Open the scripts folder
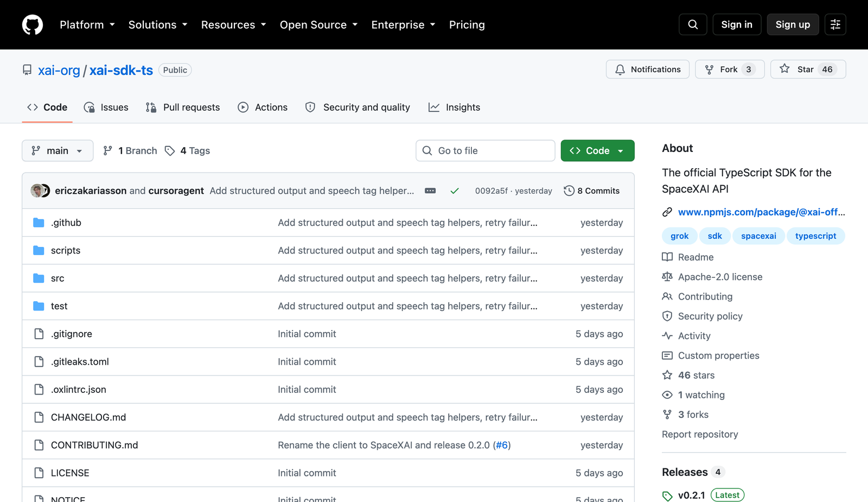 pyautogui.click(x=66, y=250)
